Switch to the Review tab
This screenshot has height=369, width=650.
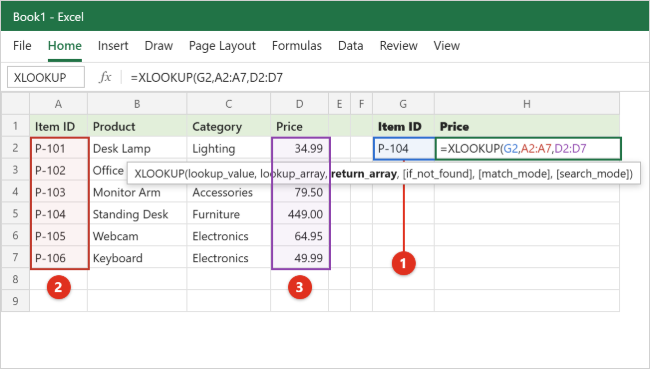pyautogui.click(x=398, y=46)
